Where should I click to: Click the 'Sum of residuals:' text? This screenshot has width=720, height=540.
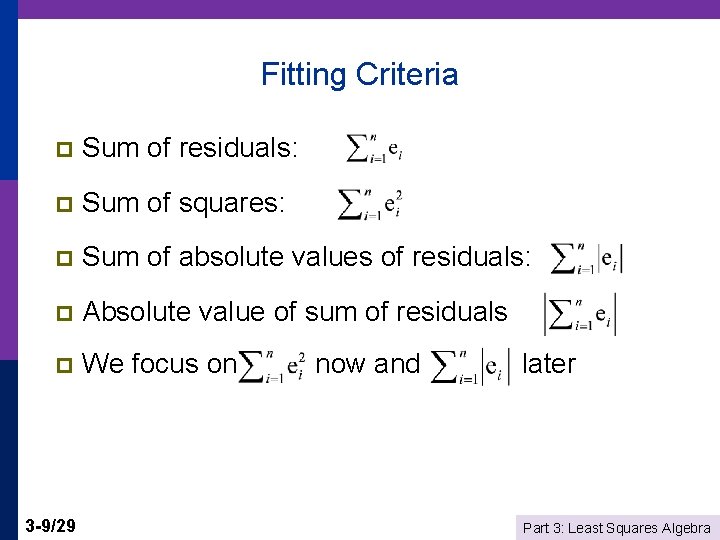click(x=190, y=149)
